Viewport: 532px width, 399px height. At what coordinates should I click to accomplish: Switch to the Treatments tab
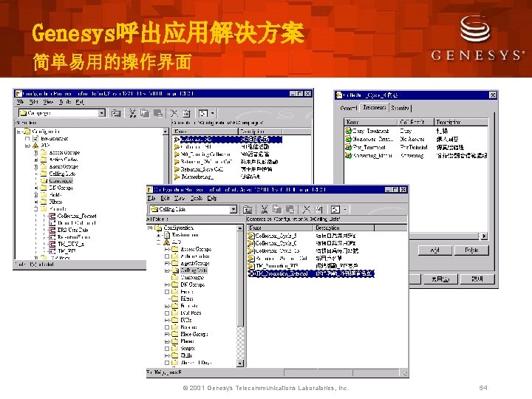click(x=374, y=107)
